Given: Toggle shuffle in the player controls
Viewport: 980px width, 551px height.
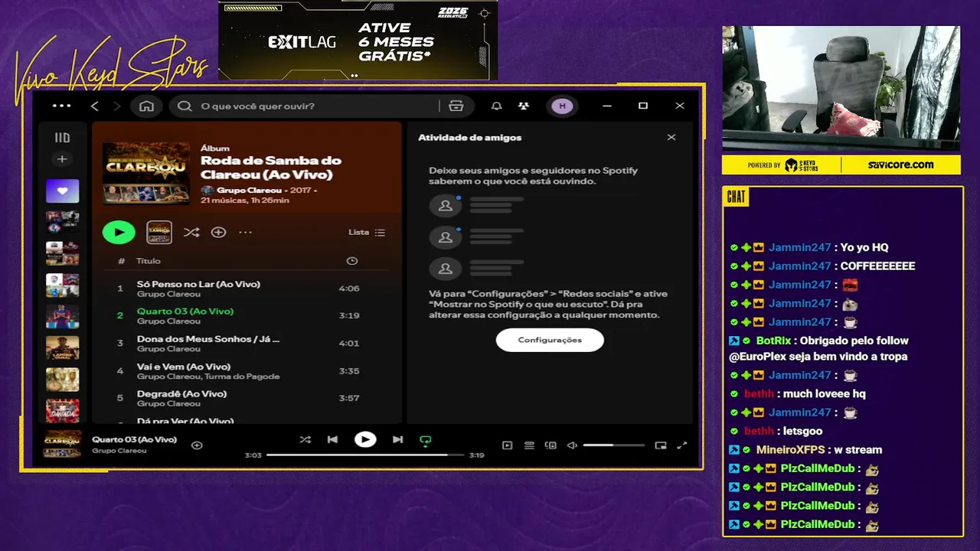Looking at the screenshot, I should click(x=305, y=439).
